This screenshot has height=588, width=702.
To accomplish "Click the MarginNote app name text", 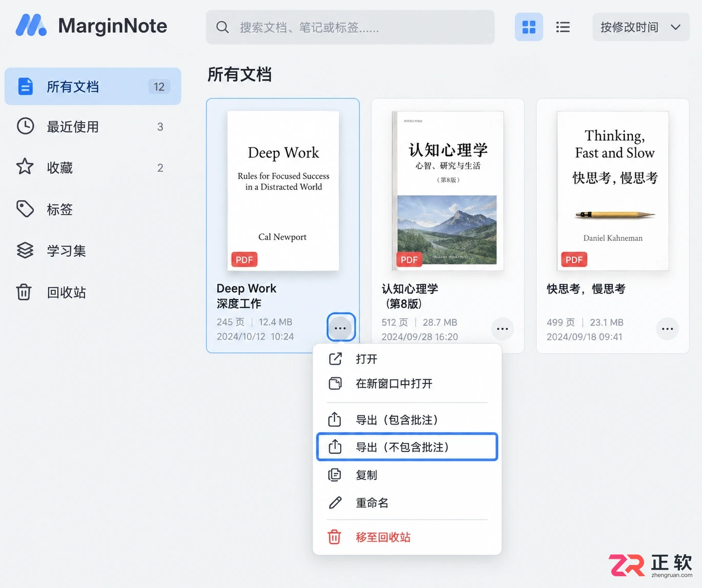I will coord(113,26).
